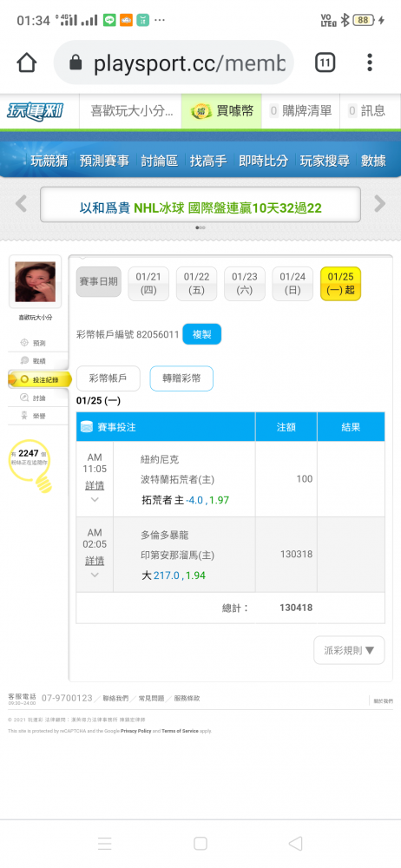Open 即時比分 in navigation bar
The height and width of the screenshot is (868, 401).
(263, 161)
